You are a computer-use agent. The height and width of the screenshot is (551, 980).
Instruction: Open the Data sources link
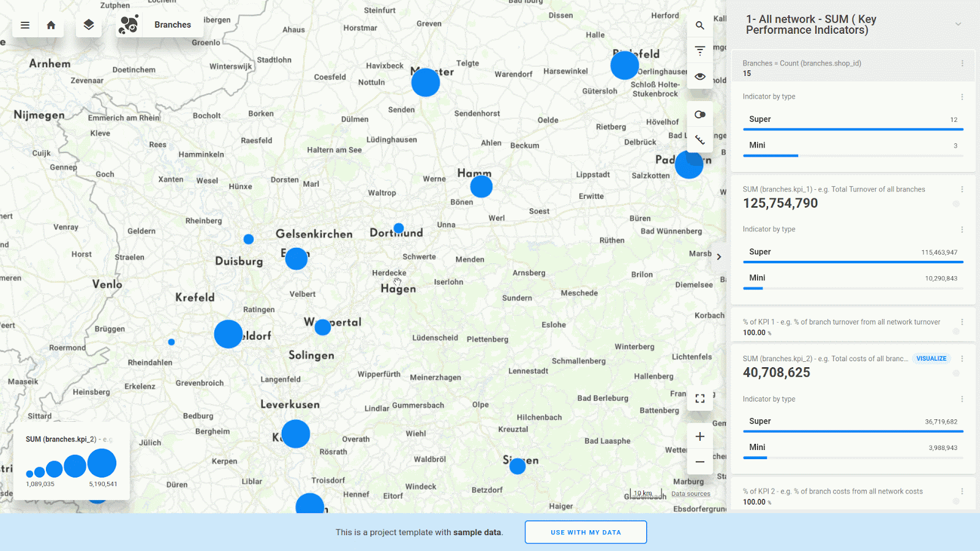(691, 494)
